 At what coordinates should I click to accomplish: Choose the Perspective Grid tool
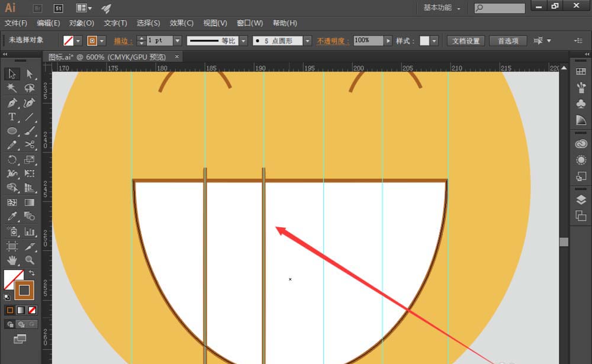(x=30, y=188)
